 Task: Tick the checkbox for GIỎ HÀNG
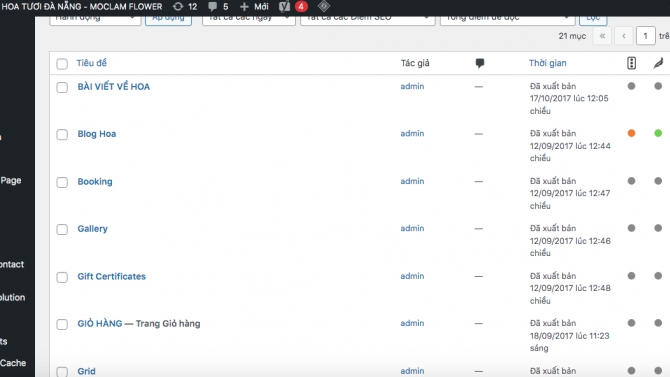[x=62, y=324]
